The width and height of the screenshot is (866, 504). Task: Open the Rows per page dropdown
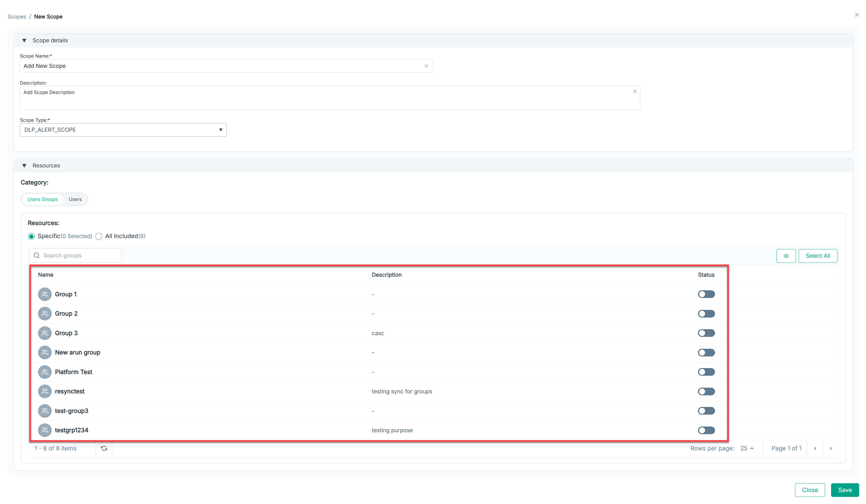[x=747, y=448]
